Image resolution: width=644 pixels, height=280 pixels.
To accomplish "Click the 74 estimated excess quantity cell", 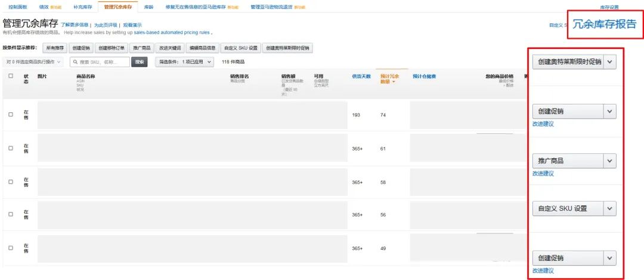I will click(383, 115).
